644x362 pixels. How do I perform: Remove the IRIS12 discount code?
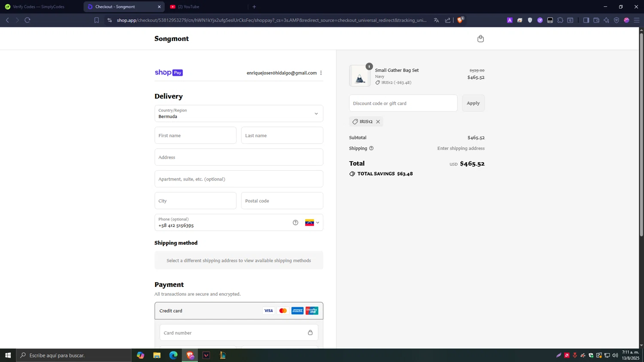coord(378,122)
